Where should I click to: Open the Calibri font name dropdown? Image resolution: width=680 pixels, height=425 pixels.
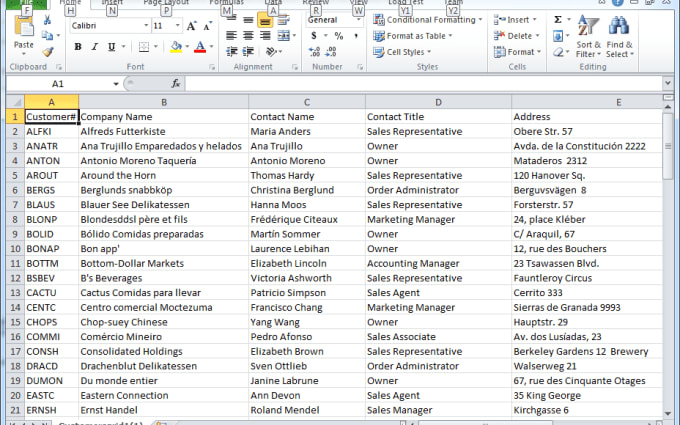click(146, 26)
